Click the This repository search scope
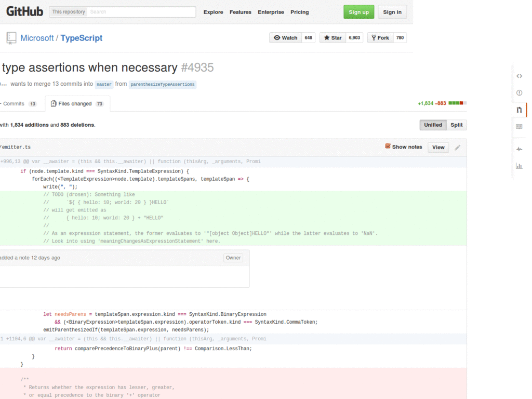Screen dimensions: 532x399 coord(69,12)
